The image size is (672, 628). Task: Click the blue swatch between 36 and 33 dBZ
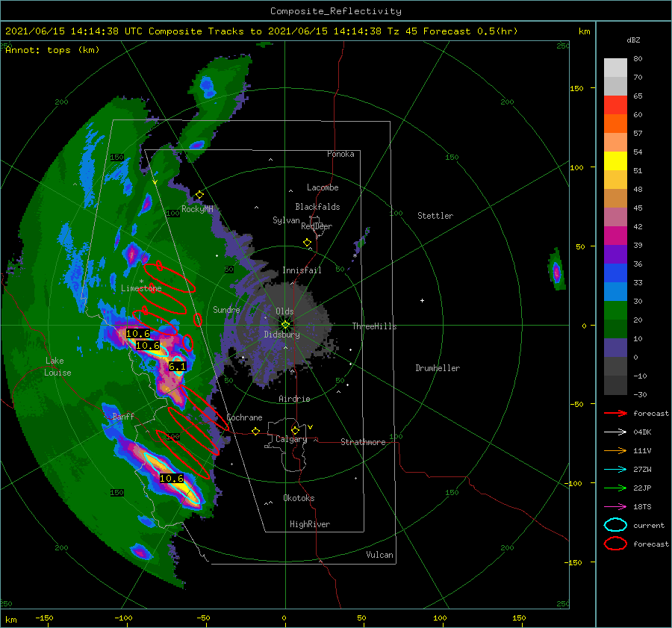[615, 273]
